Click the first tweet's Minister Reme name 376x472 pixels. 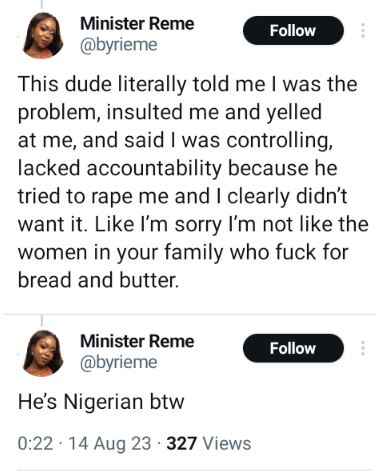pos(137,24)
